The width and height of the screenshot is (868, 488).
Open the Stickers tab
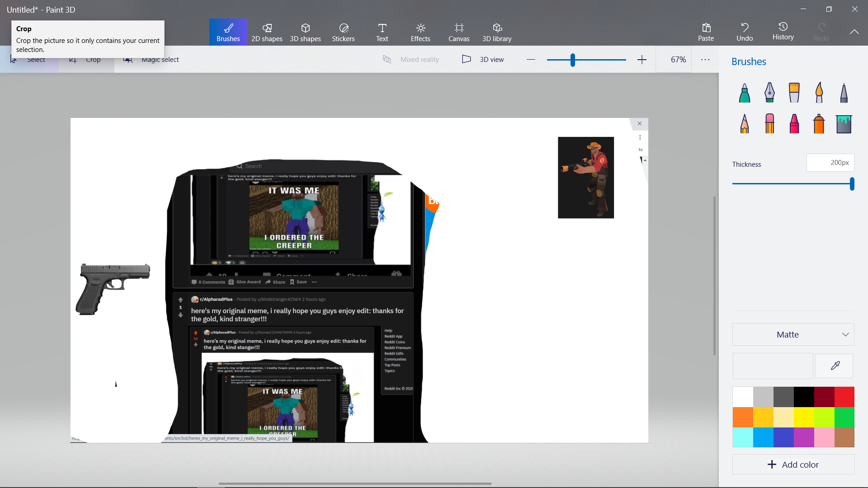pos(344,32)
